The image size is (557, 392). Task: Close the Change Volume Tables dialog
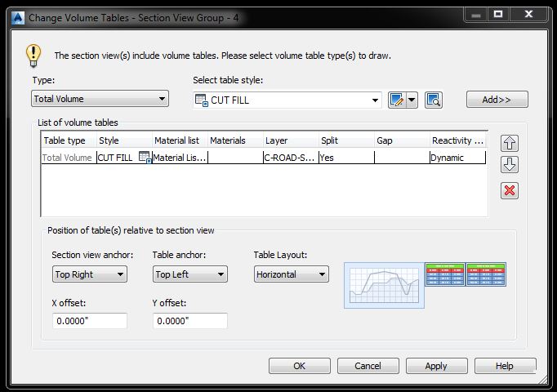[x=528, y=14]
